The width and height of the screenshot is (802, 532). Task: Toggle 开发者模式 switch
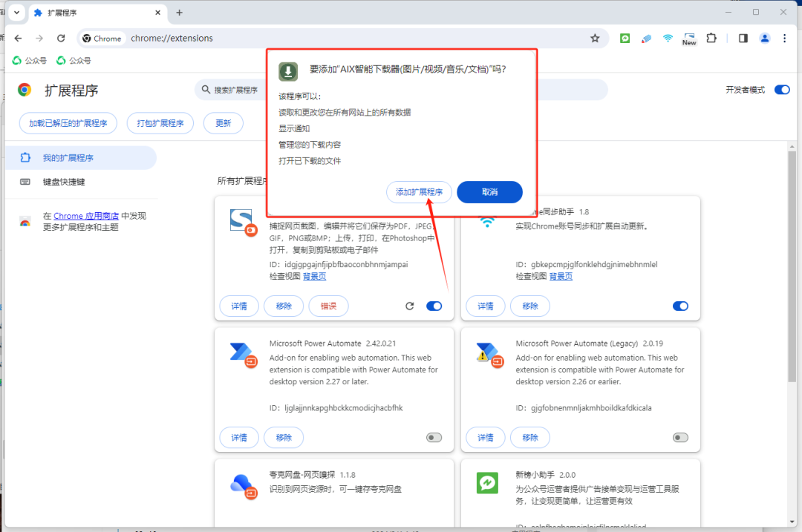[x=782, y=90]
